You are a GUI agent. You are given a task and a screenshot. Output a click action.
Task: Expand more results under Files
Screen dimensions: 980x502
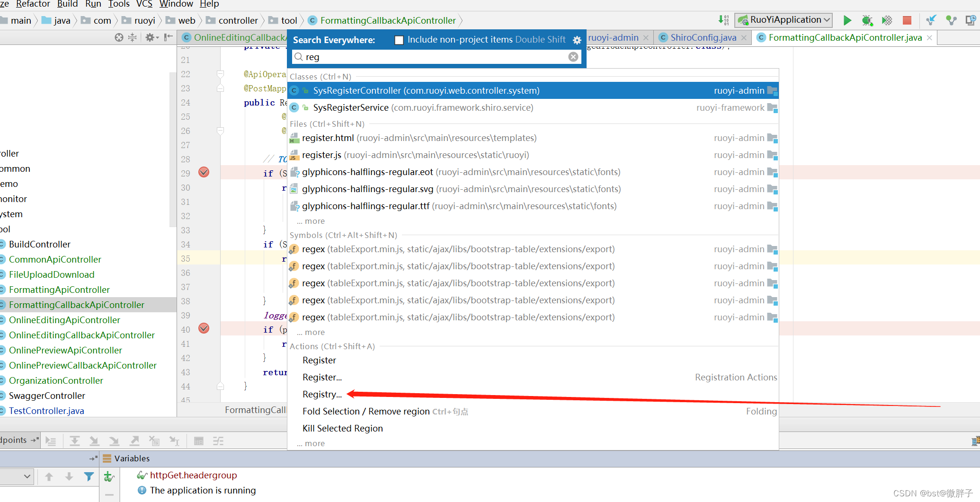(311, 221)
